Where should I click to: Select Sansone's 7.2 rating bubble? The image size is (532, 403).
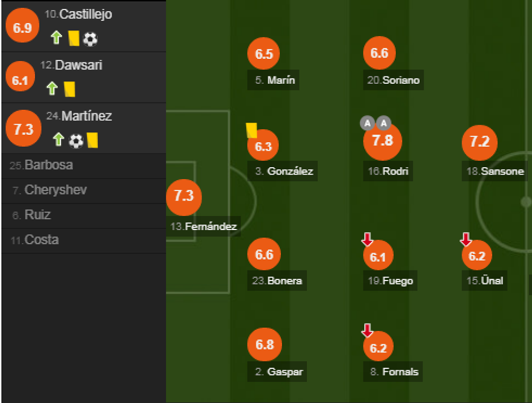[x=479, y=142]
